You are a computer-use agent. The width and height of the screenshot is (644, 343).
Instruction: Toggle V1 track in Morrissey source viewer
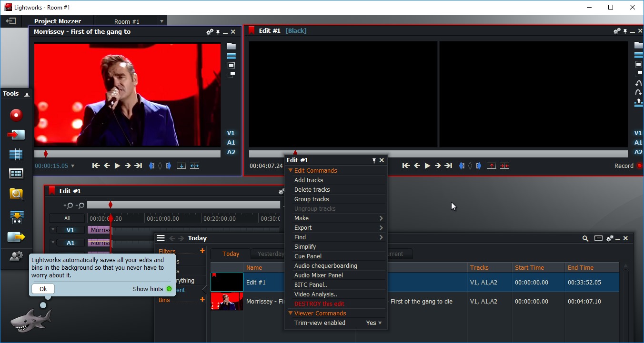coord(231,133)
